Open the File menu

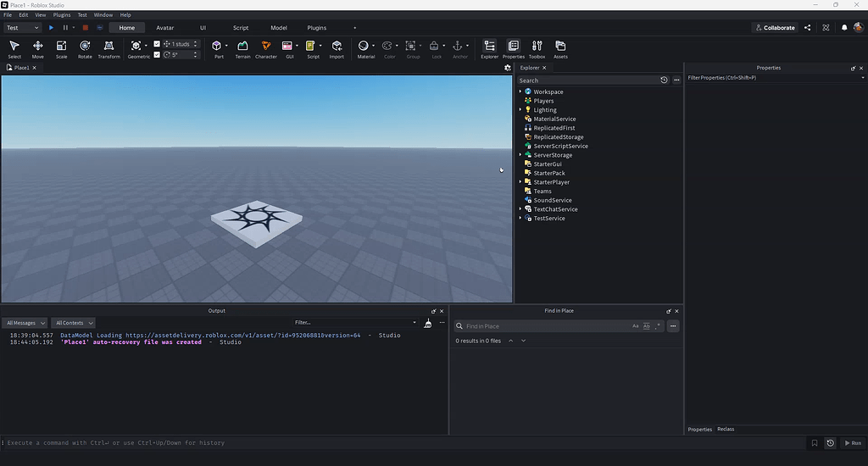8,15
